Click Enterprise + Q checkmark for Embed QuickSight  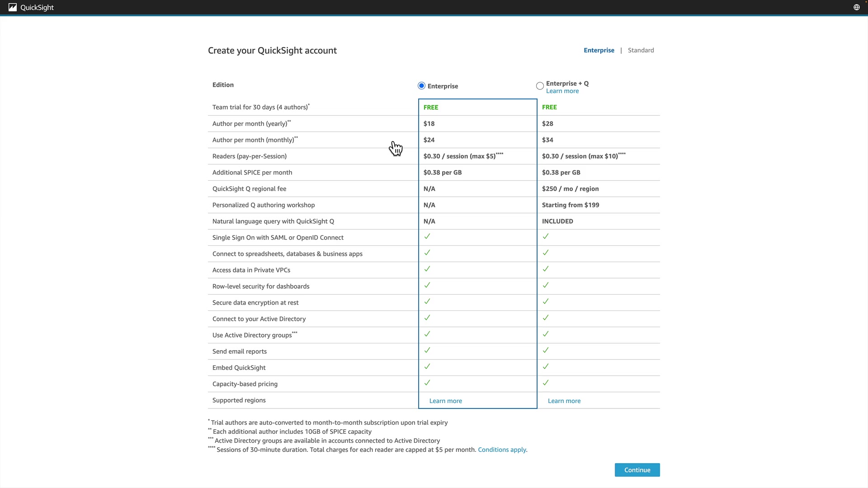546,366
